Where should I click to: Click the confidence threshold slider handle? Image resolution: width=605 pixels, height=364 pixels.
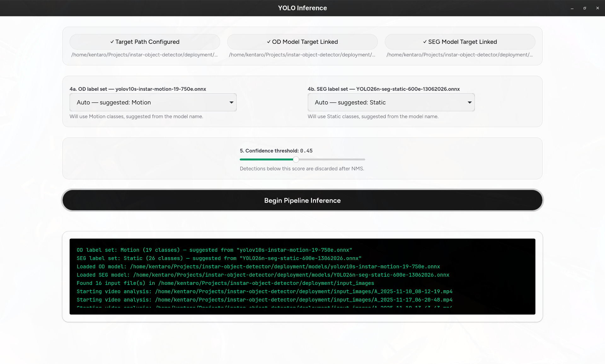tap(296, 159)
